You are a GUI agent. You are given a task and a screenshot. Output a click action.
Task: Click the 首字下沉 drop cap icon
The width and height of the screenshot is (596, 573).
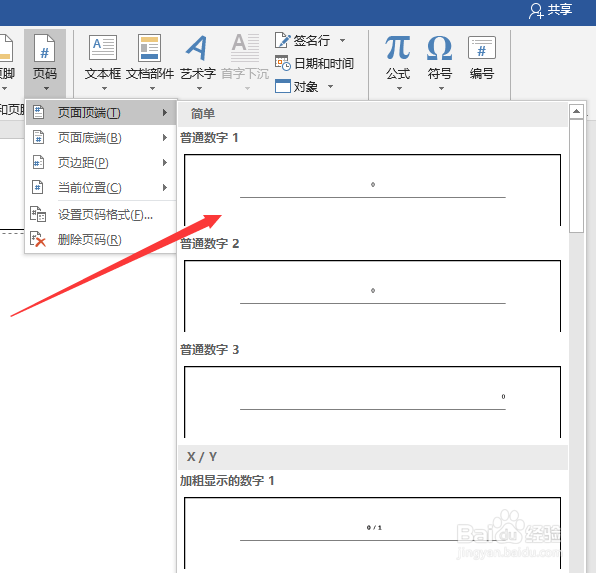click(245, 48)
